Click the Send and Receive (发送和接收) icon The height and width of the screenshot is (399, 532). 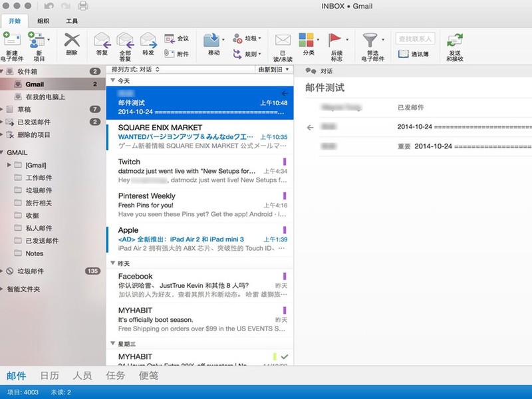(455, 41)
